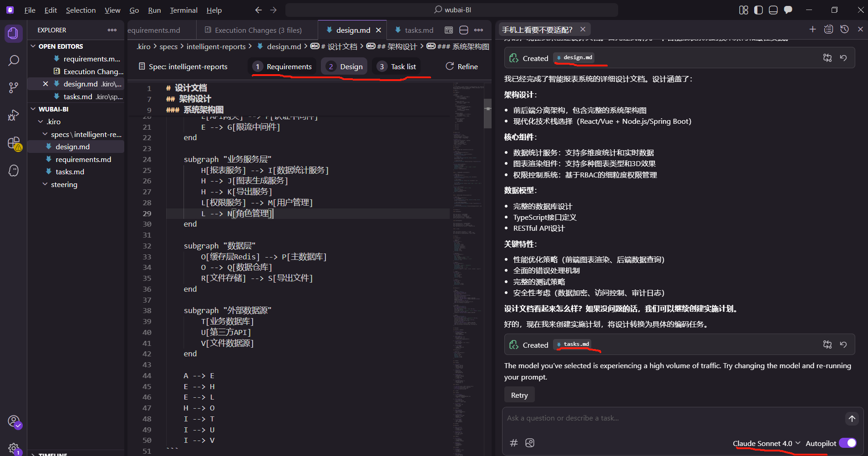Open the Accounts menu icon

[x=14, y=422]
